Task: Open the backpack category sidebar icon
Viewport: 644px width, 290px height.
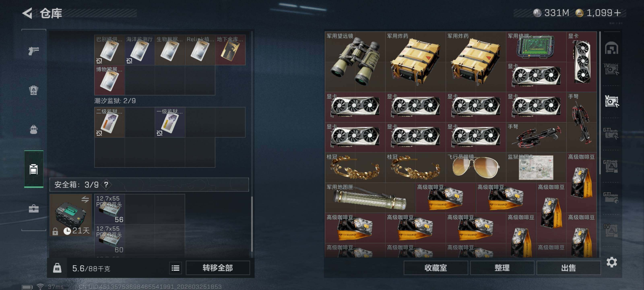Action: coord(33,129)
